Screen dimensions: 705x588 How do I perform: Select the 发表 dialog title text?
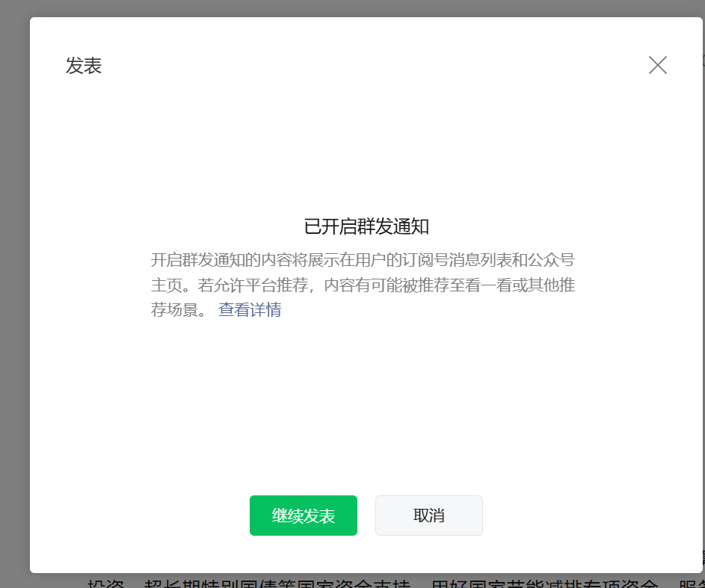pos(84,66)
